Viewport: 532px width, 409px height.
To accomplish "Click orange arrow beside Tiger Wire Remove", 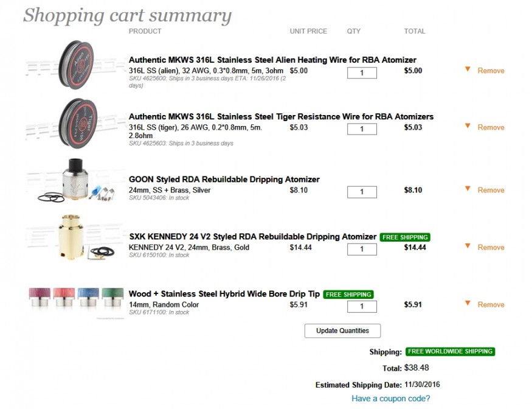I will click(468, 126).
